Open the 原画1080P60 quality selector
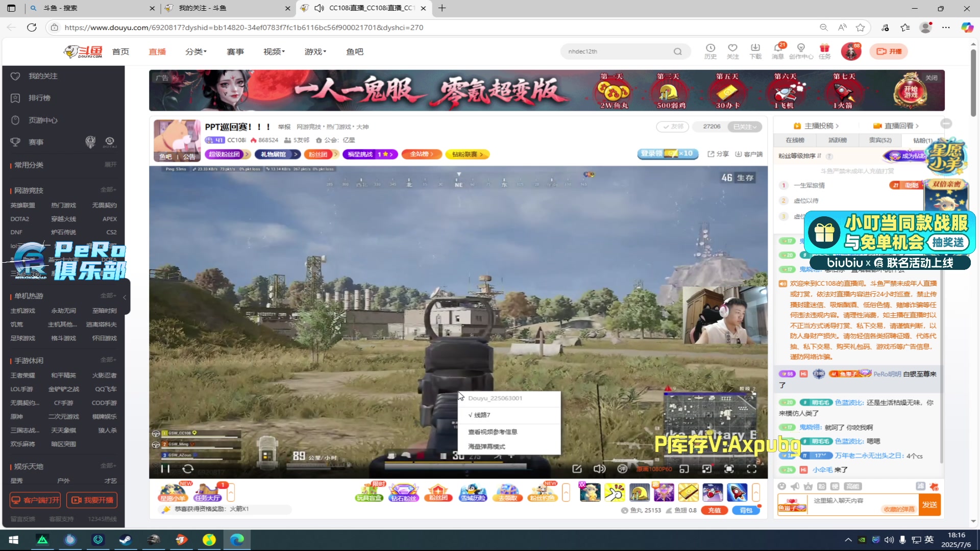Viewport: 980px width, 551px height. click(x=654, y=469)
